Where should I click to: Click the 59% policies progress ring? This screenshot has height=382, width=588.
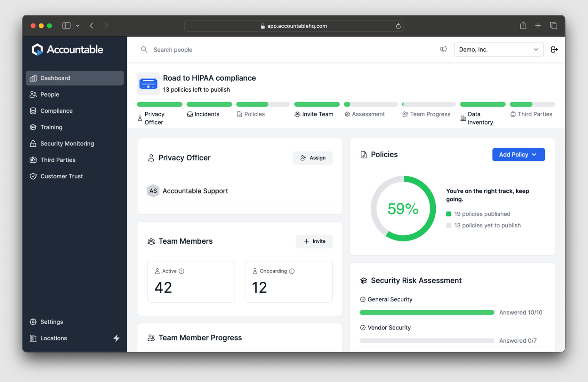403,209
